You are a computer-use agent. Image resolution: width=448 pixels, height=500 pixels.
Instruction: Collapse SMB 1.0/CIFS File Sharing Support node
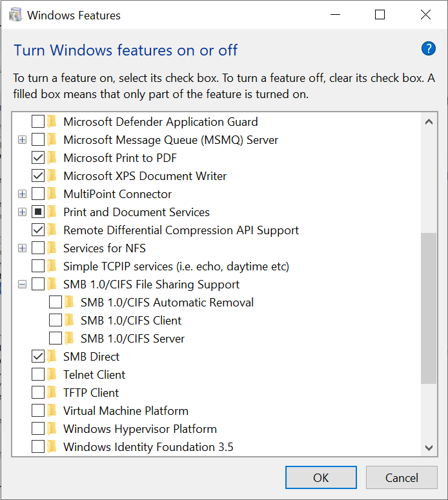22,284
